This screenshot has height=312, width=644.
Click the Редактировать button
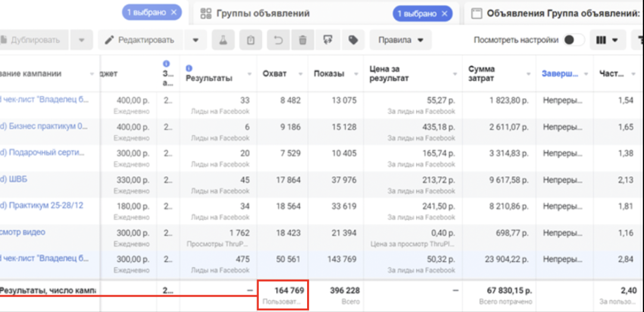140,40
